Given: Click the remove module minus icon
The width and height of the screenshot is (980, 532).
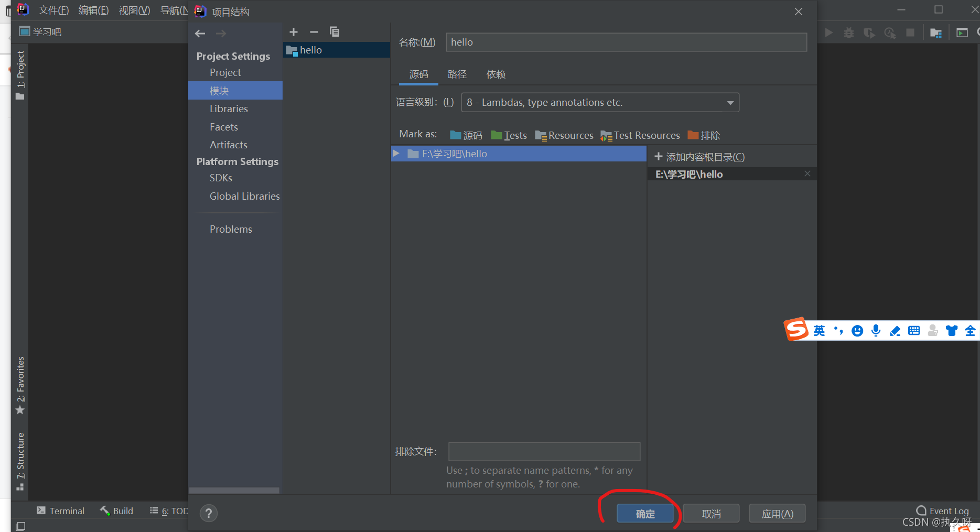Looking at the screenshot, I should (314, 32).
